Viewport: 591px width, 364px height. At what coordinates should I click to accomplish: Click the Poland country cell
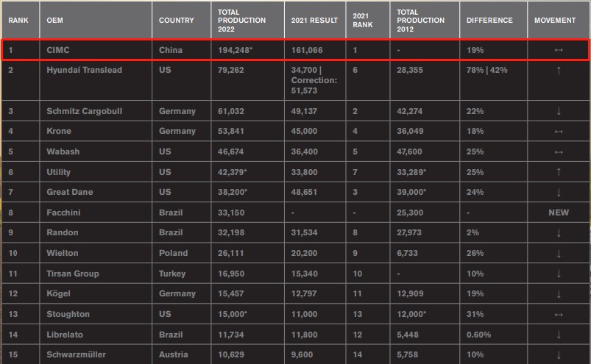click(x=174, y=253)
